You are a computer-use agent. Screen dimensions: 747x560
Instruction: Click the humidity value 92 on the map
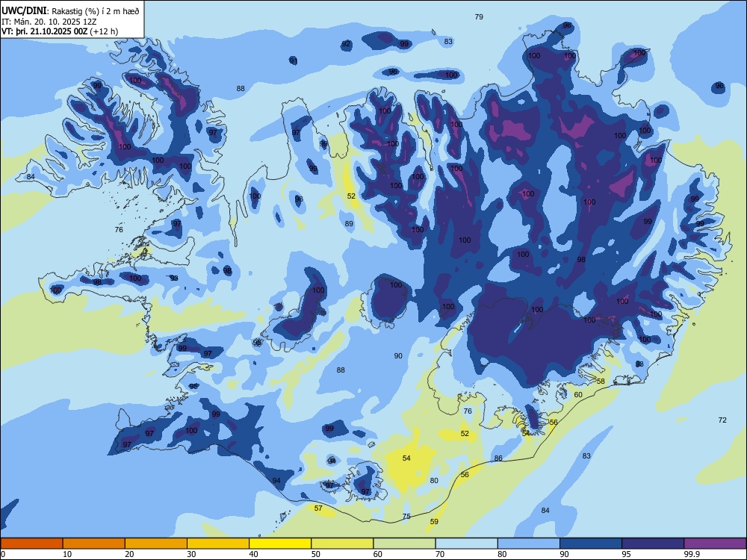coord(346,44)
